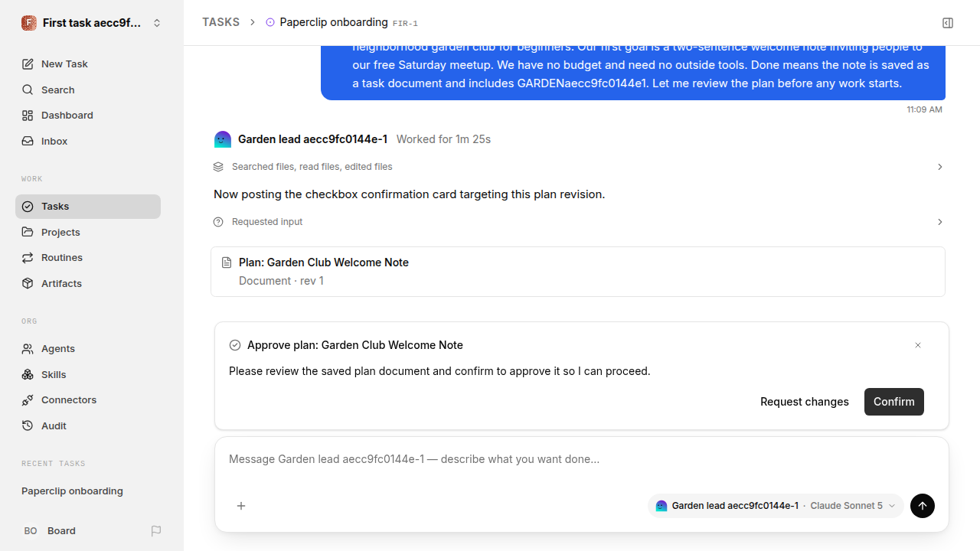Click the Garden lead agent avatar
The image size is (980, 551).
point(223,139)
